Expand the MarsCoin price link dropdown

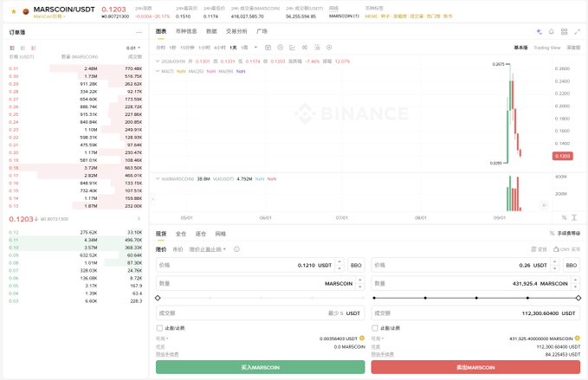tap(49, 16)
